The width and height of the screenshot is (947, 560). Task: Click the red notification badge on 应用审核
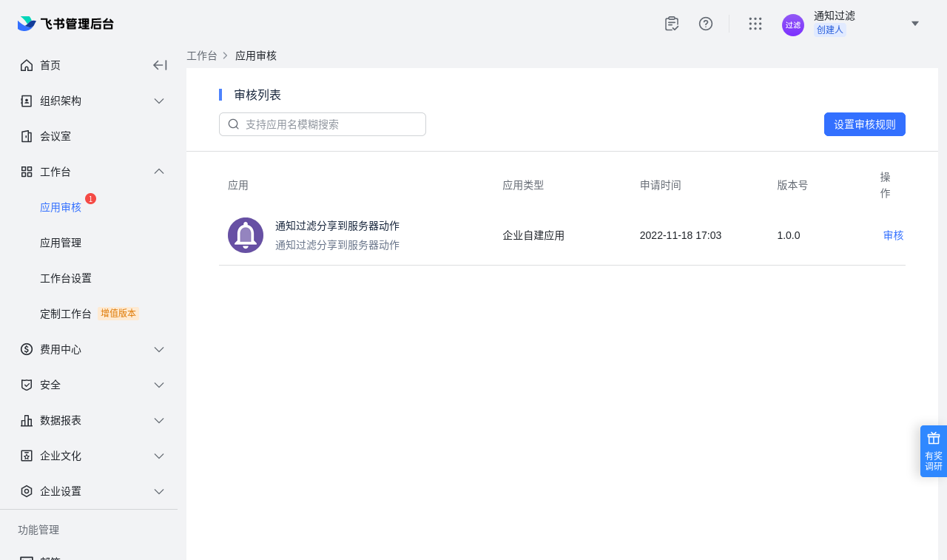click(x=90, y=199)
